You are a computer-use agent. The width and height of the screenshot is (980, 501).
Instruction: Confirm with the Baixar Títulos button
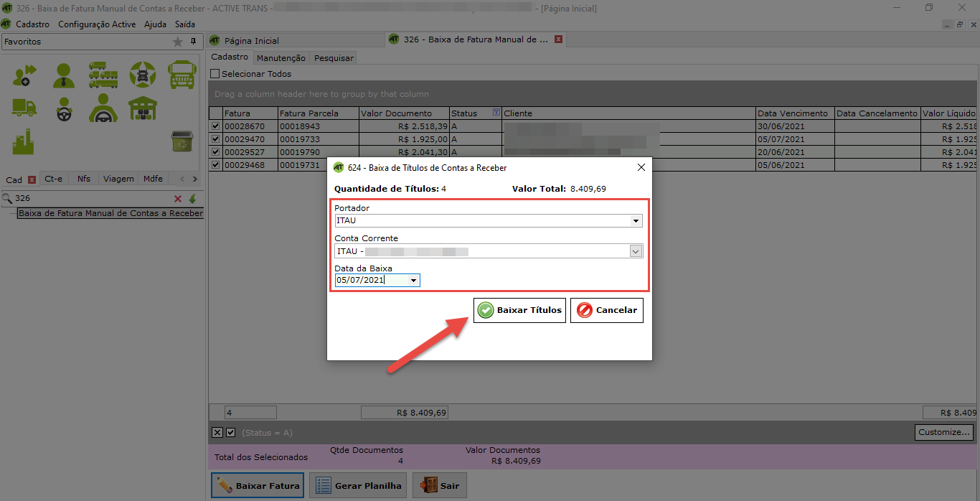[519, 310]
